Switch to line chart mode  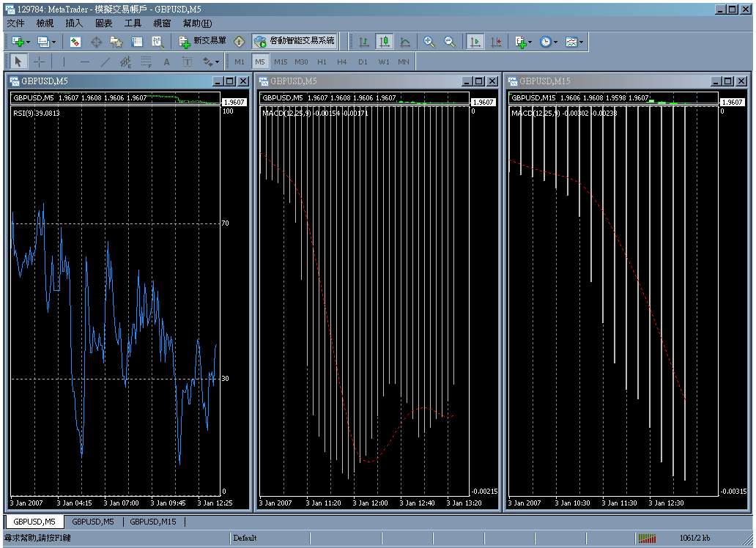[x=405, y=42]
